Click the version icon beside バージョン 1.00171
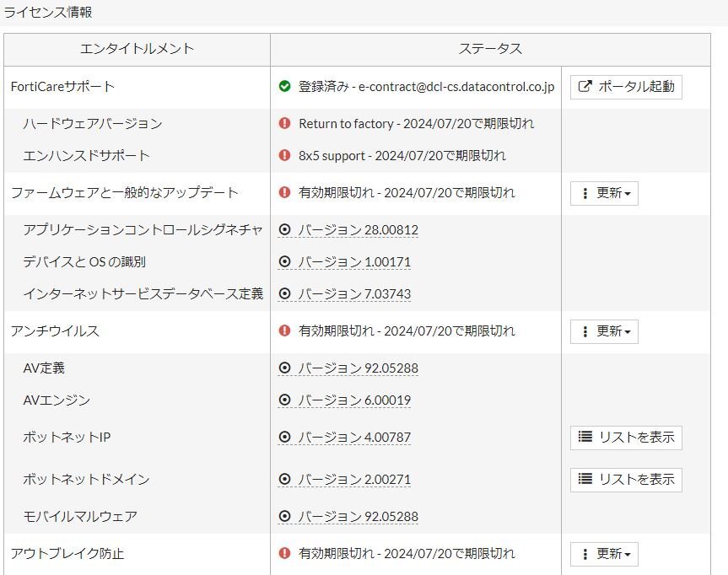 284,262
